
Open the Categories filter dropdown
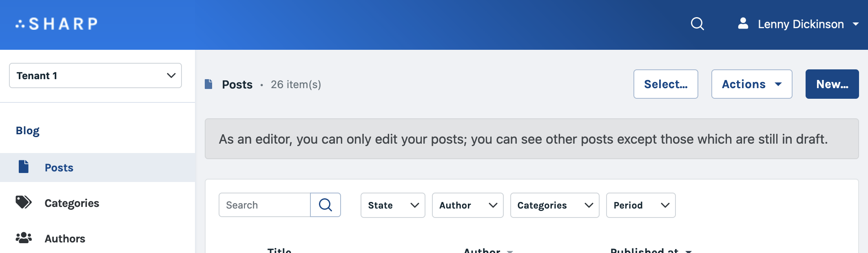(554, 205)
